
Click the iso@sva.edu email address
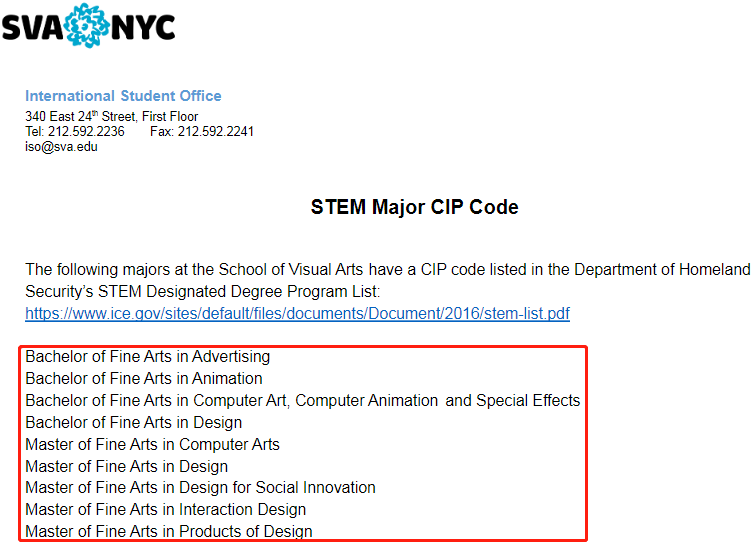point(61,147)
